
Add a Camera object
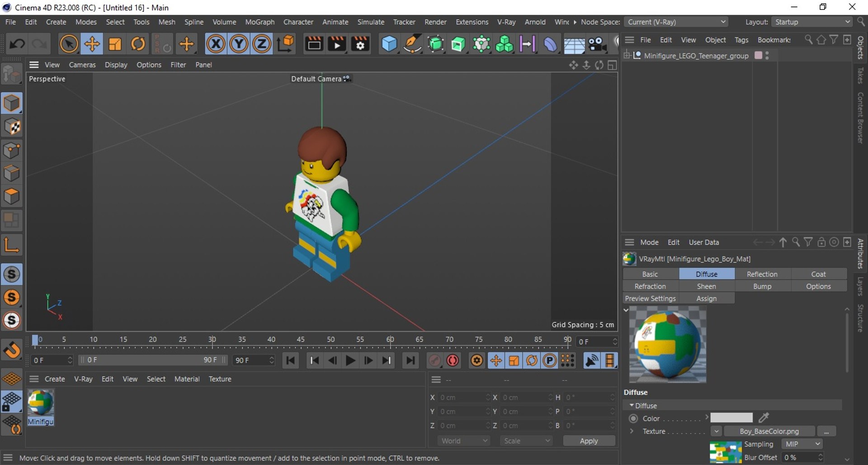click(x=597, y=44)
